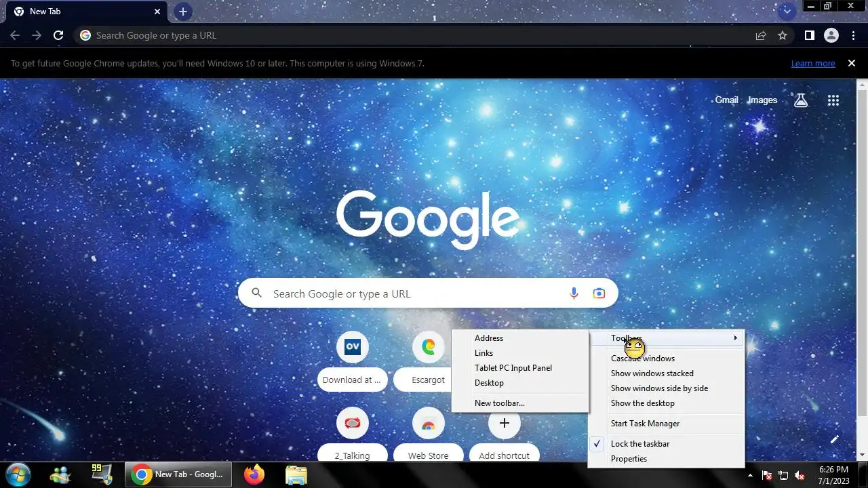
Task: Start voice search with the microphone
Action: [x=574, y=293]
